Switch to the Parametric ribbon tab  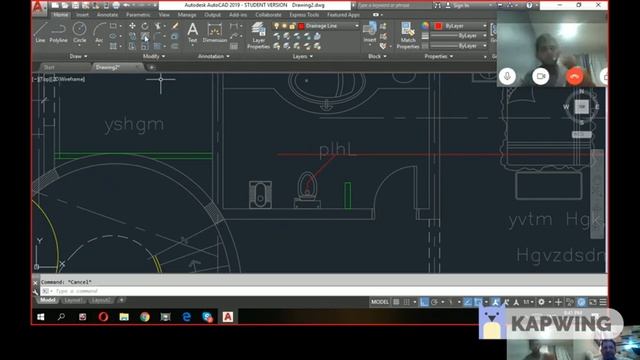pos(138,15)
